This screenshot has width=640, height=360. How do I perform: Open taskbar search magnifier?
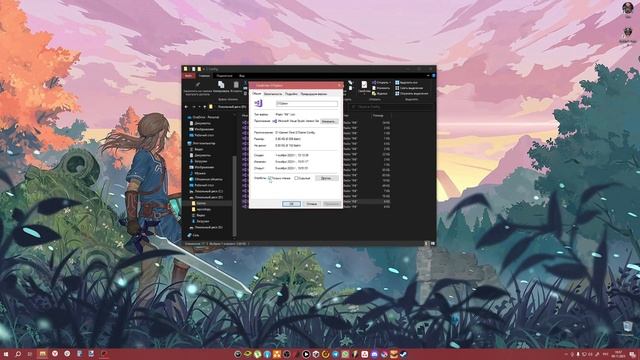click(18, 354)
